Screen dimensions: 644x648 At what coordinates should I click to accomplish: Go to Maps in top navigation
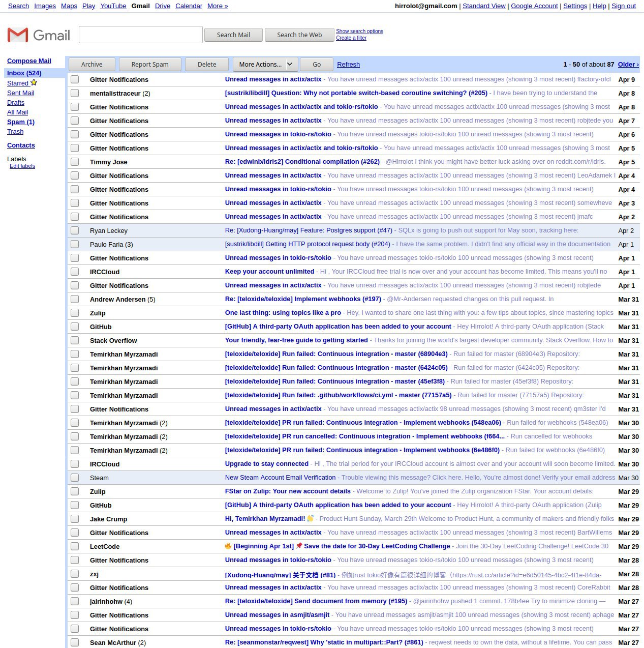point(69,6)
